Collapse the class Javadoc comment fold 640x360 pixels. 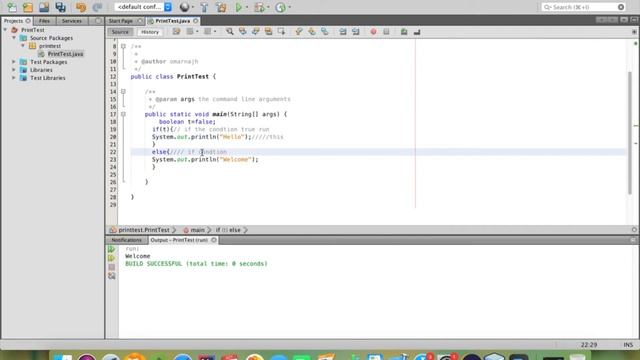123,47
